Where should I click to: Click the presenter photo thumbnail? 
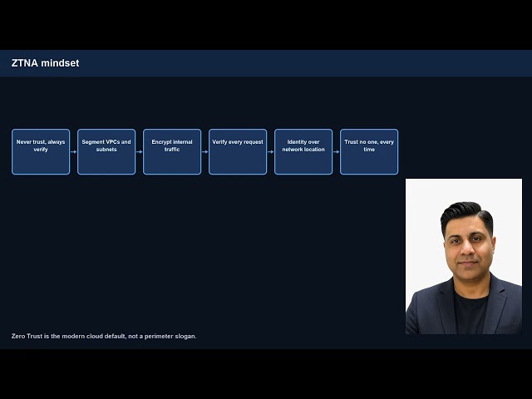[x=464, y=257]
